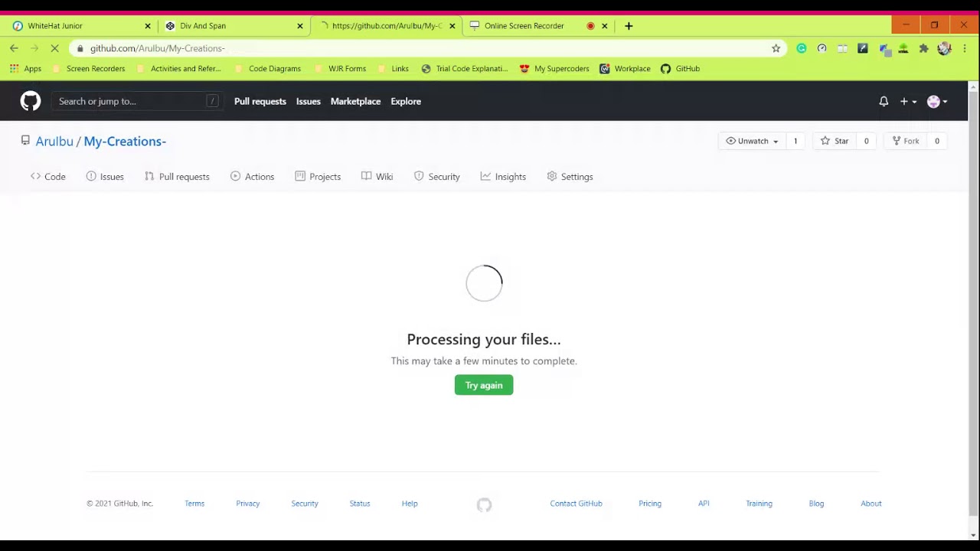Click the footer GitHub mark icon
980x551 pixels.
[x=484, y=504]
